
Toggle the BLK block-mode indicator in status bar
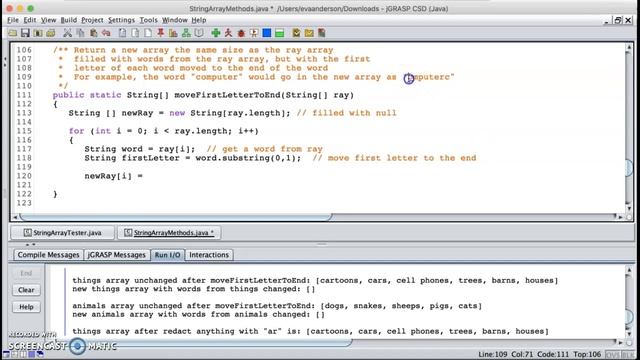(x=627, y=354)
